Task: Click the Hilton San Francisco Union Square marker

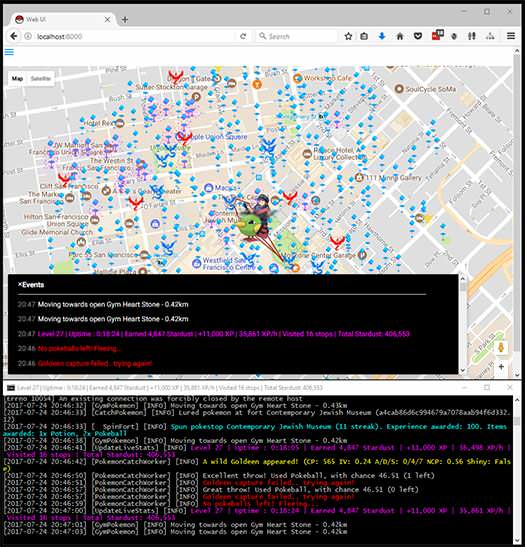Action: (x=95, y=220)
